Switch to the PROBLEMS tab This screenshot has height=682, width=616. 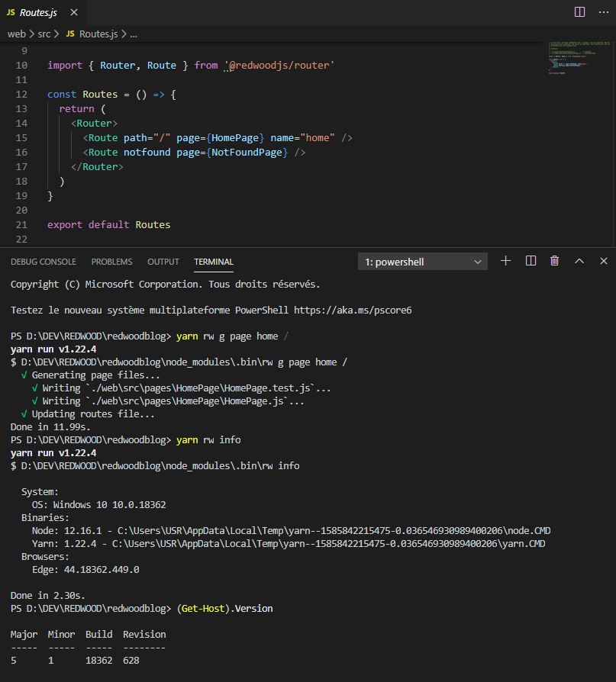111,261
